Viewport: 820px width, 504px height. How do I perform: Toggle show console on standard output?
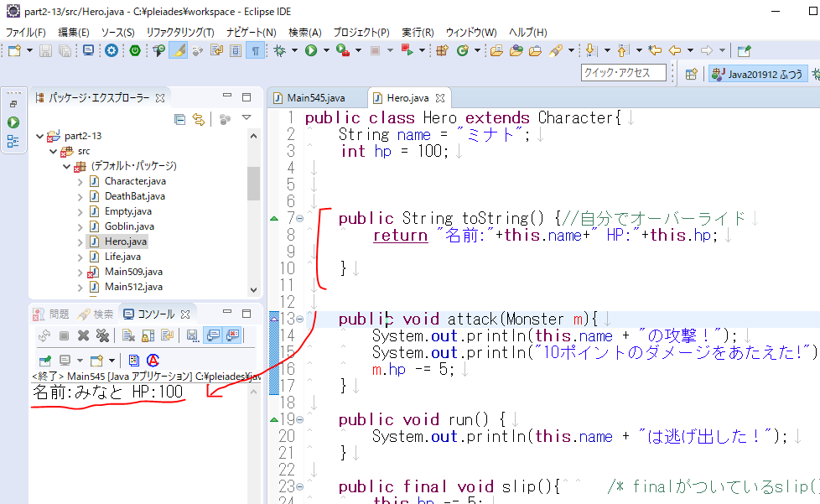(x=213, y=335)
